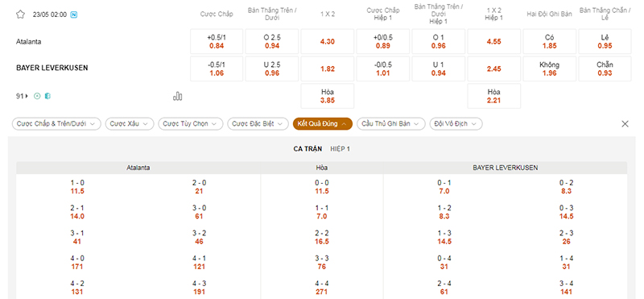Add match to favorites with star icon
Screen dimensions: 644x299
click(x=20, y=15)
